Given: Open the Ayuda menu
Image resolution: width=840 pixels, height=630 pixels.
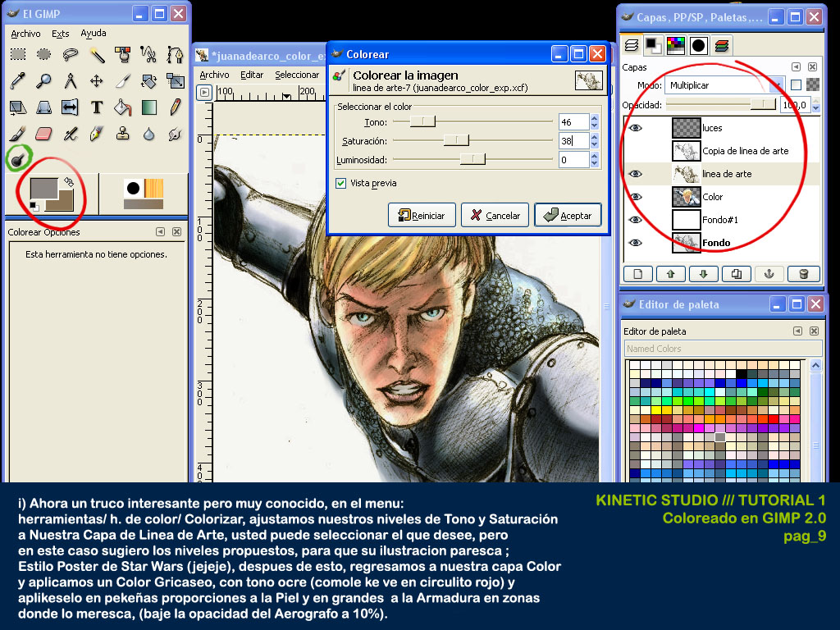Looking at the screenshot, I should tap(94, 33).
